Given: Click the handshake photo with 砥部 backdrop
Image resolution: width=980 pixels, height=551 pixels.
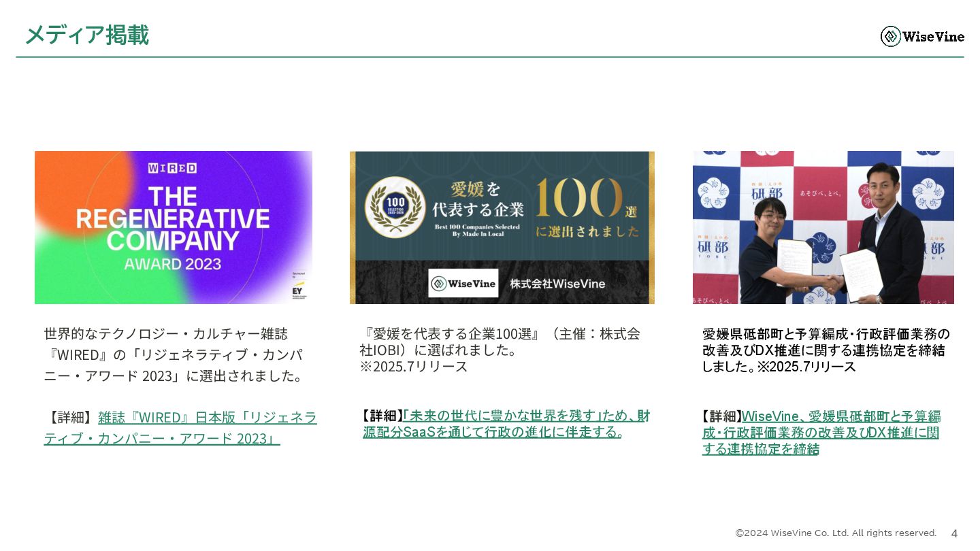Looking at the screenshot, I should (823, 227).
